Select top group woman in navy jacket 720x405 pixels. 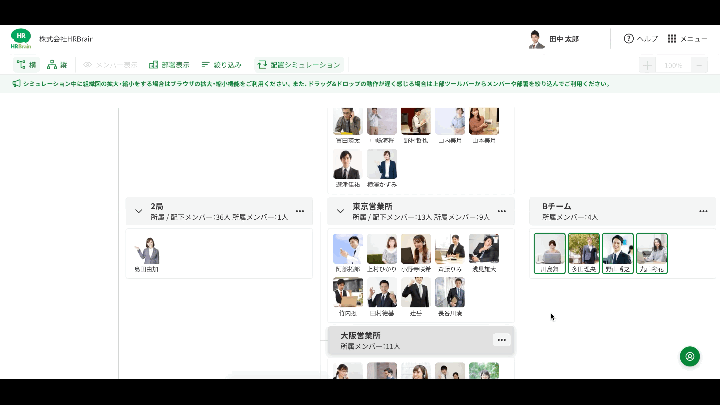[x=382, y=164]
